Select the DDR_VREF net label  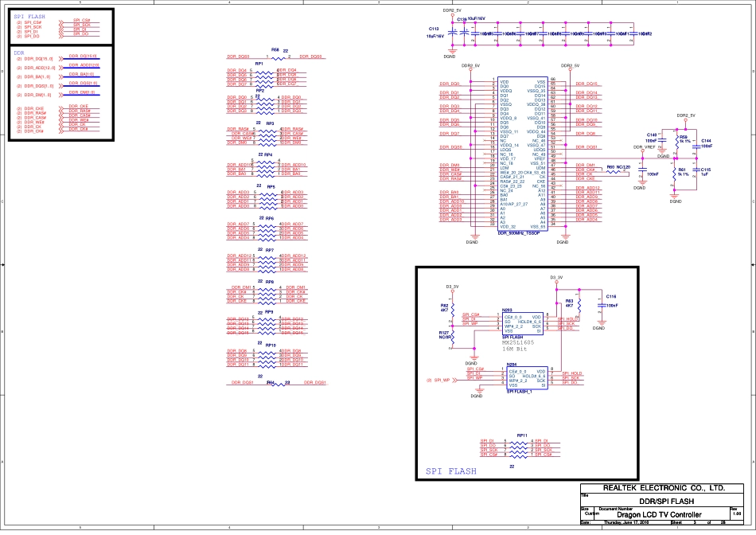tap(644, 148)
